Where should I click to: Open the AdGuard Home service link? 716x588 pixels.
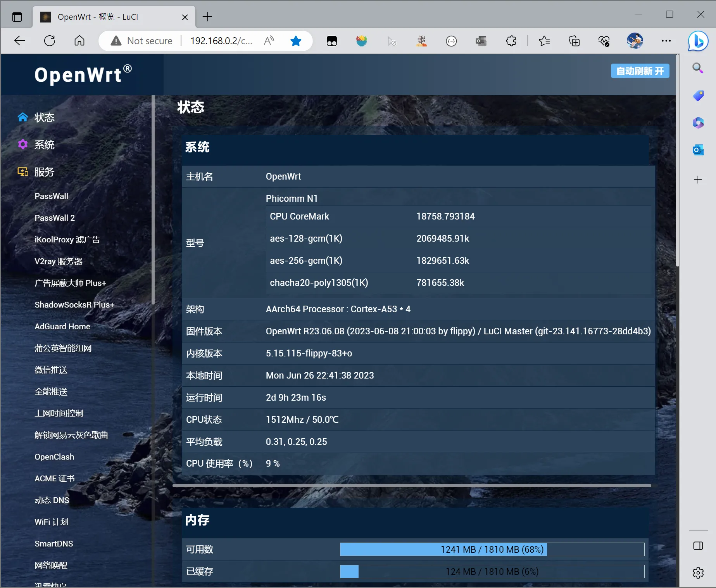coord(62,327)
